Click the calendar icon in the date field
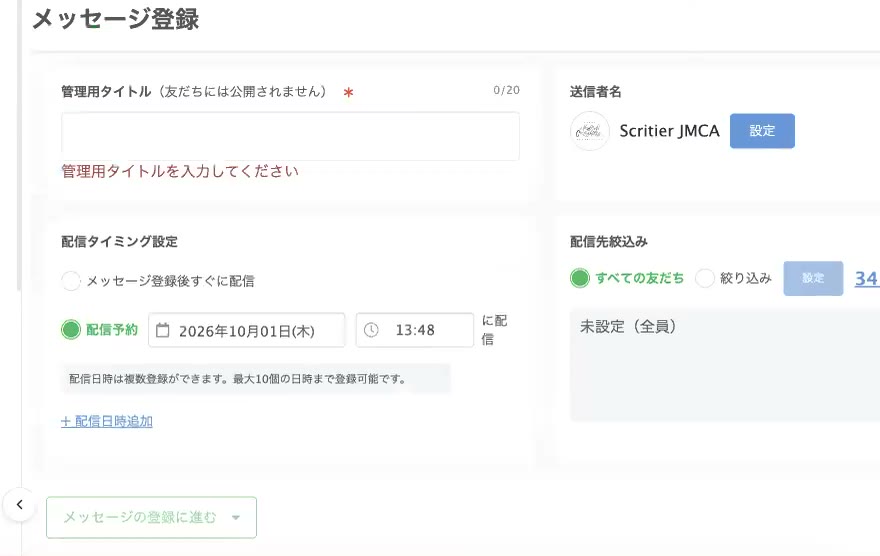The height and width of the screenshot is (556, 880). [x=162, y=330]
